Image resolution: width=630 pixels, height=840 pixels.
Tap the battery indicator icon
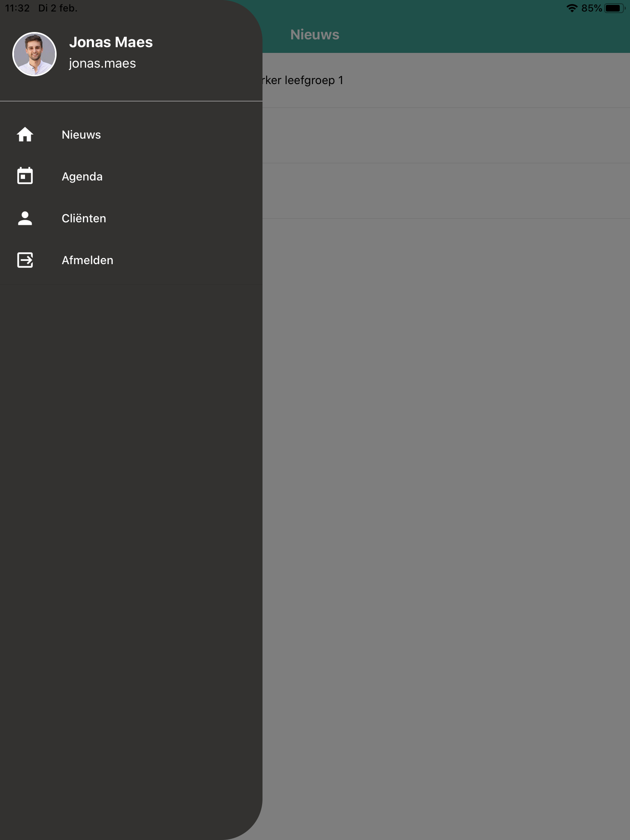(614, 8)
